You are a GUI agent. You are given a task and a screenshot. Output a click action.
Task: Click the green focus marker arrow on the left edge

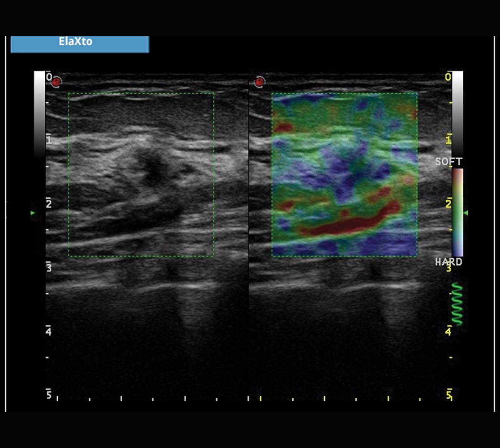point(33,212)
